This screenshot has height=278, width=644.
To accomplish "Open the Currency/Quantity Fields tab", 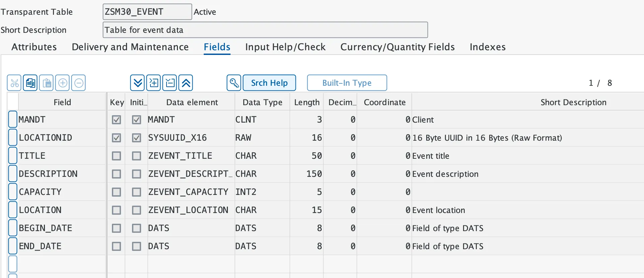I will pos(397,47).
